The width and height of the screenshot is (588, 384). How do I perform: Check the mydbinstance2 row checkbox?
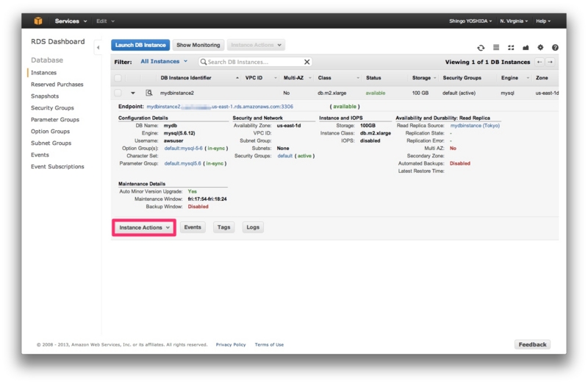[x=118, y=93]
